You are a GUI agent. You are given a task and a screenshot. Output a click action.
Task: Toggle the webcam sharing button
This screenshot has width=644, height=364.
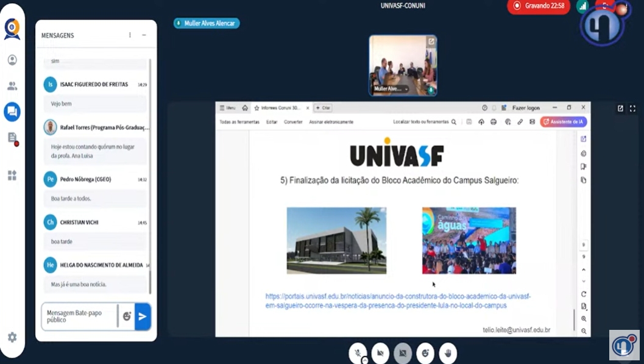coord(380,352)
